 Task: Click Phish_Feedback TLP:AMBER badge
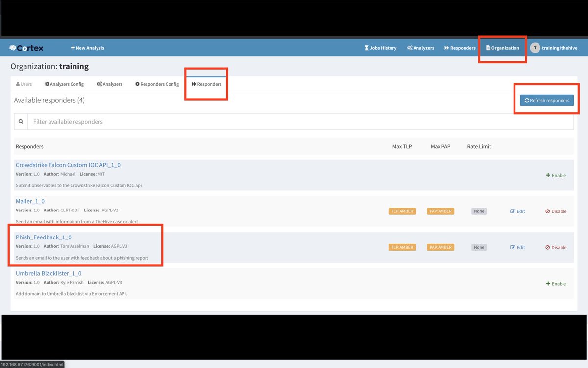pyautogui.click(x=402, y=247)
